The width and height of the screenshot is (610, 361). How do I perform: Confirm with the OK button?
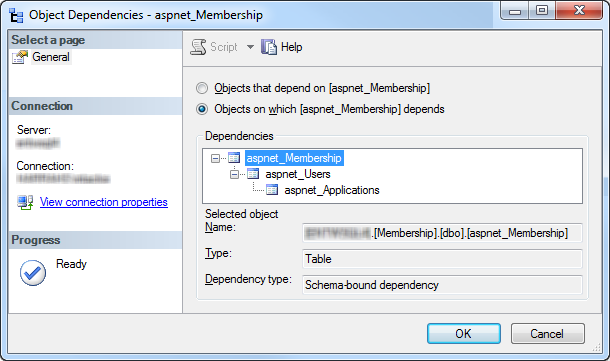click(x=464, y=333)
